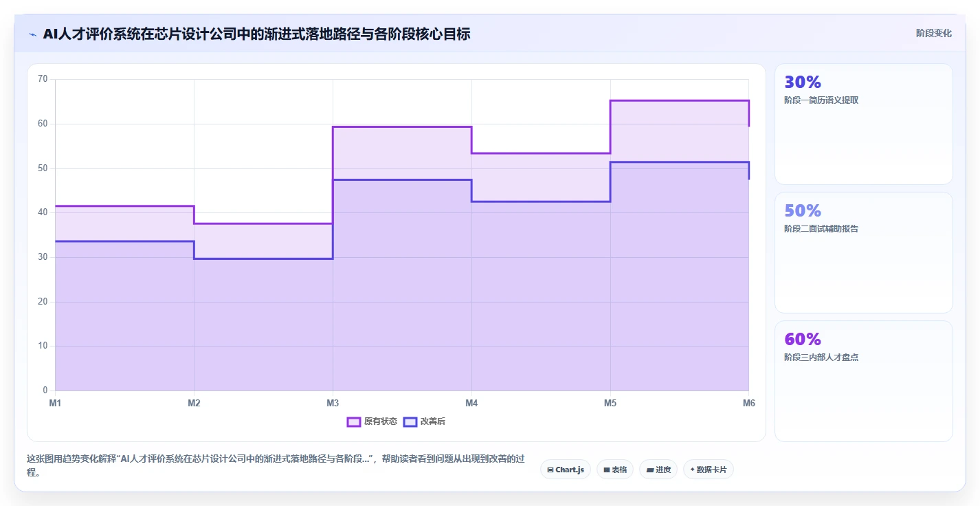980x506 pixels.
Task: Click the 阶段二面试辅助报告 label
Action: (821, 229)
